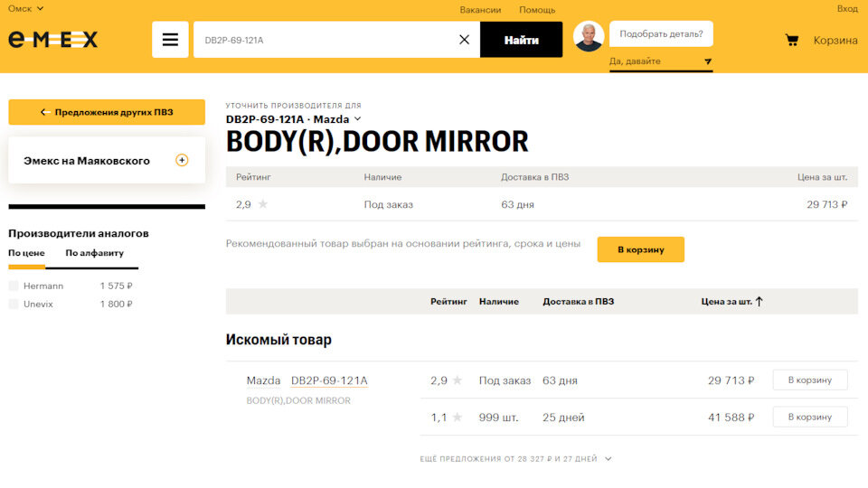
Task: Open the Омск city dropdown
Action: [x=25, y=9]
